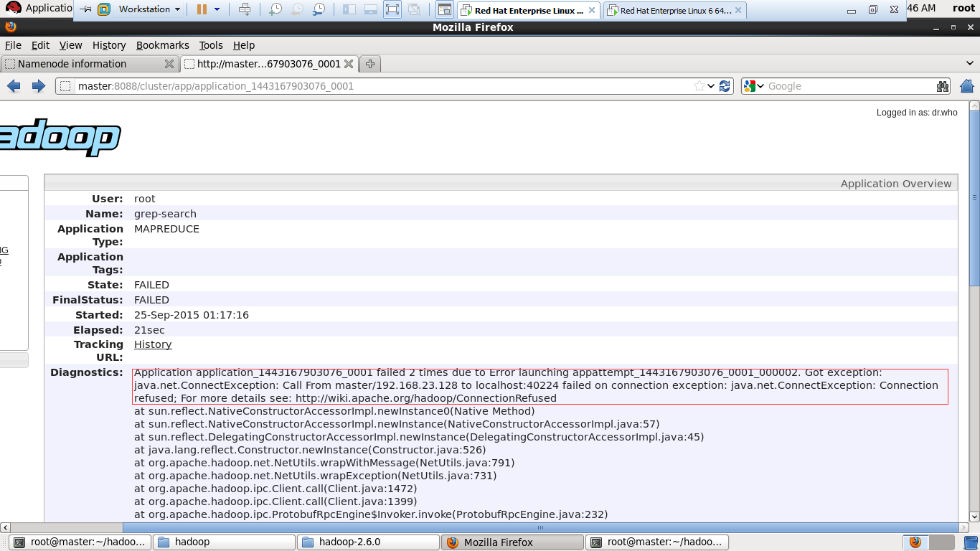The height and width of the screenshot is (551, 980).
Task: Click the 'Application Overview' header
Action: click(x=896, y=184)
